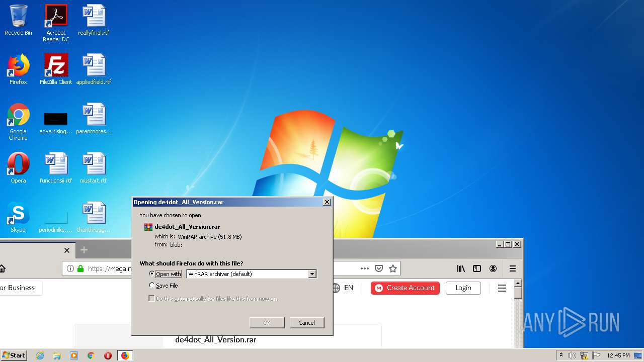Close the Opening de4dot dialog
Image resolution: width=644 pixels, height=362 pixels.
point(327,202)
